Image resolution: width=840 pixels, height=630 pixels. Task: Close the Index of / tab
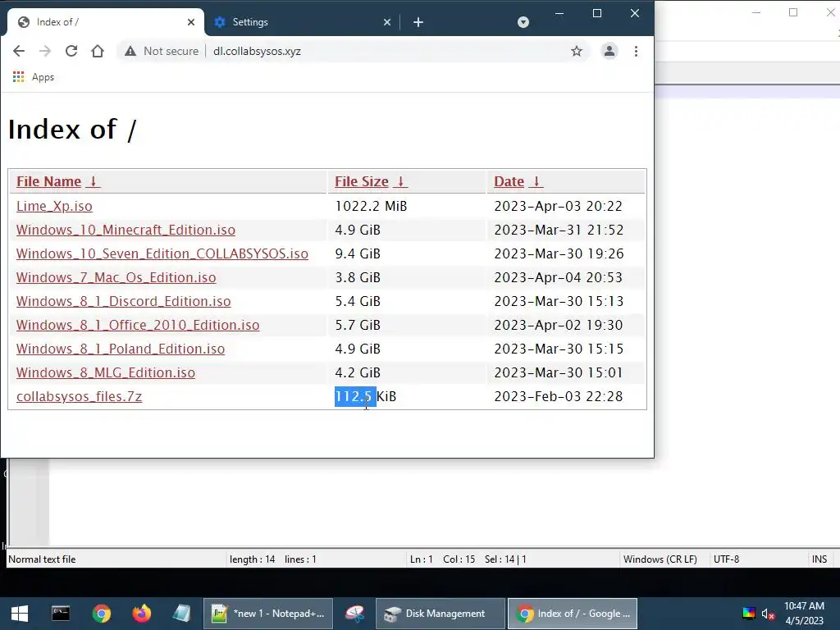tap(190, 22)
